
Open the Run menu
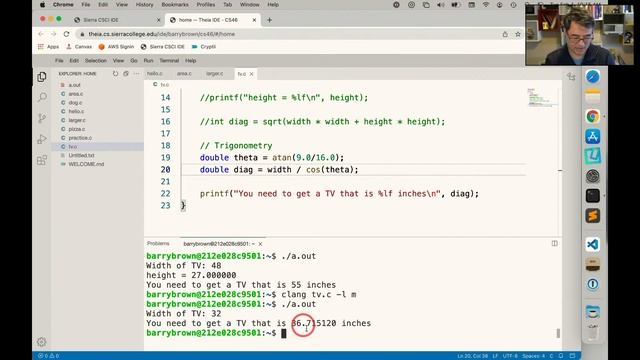tap(148, 60)
